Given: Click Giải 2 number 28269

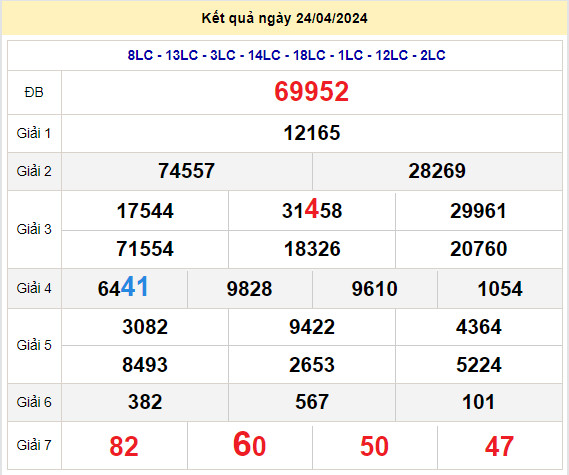Looking at the screenshot, I should [x=437, y=171].
